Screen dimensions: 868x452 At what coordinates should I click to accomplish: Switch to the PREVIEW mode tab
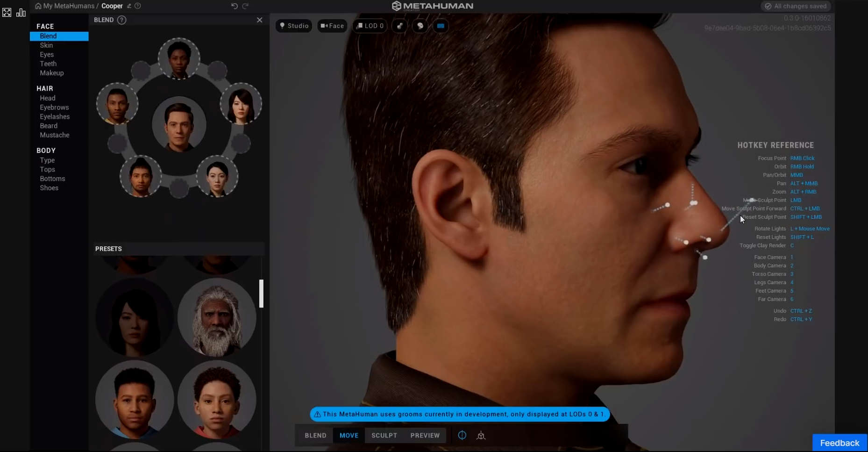425,435
